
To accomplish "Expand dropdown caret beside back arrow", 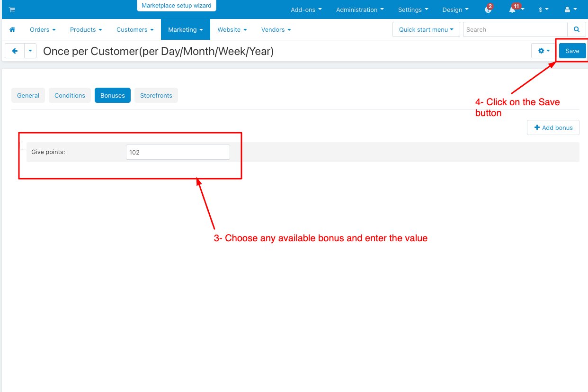I will [30, 51].
